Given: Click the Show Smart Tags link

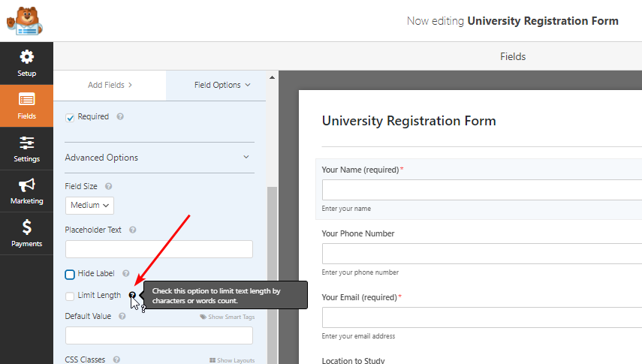Looking at the screenshot, I should (227, 317).
